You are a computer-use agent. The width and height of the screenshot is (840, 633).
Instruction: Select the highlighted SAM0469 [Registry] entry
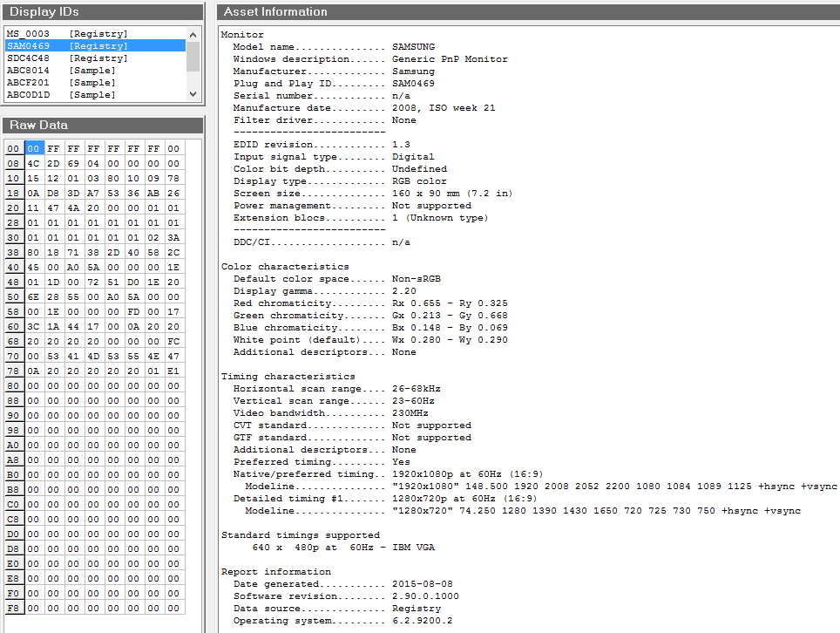coord(95,46)
